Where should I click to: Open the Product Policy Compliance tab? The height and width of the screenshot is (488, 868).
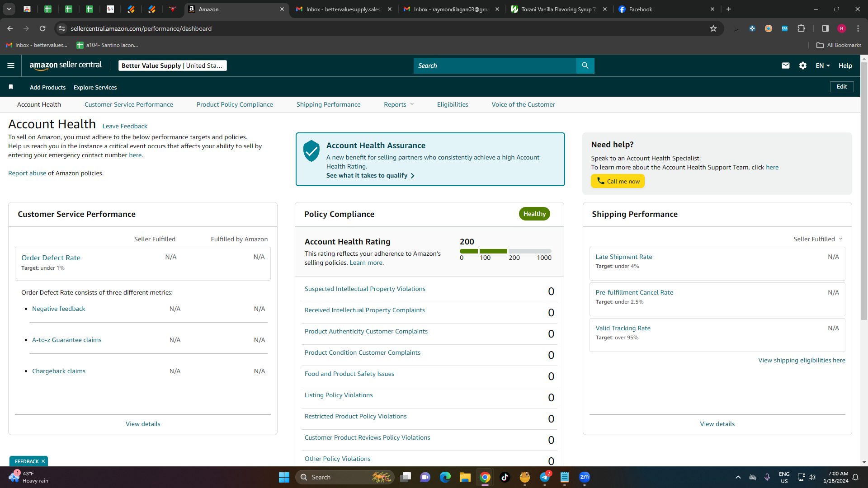pos(235,104)
